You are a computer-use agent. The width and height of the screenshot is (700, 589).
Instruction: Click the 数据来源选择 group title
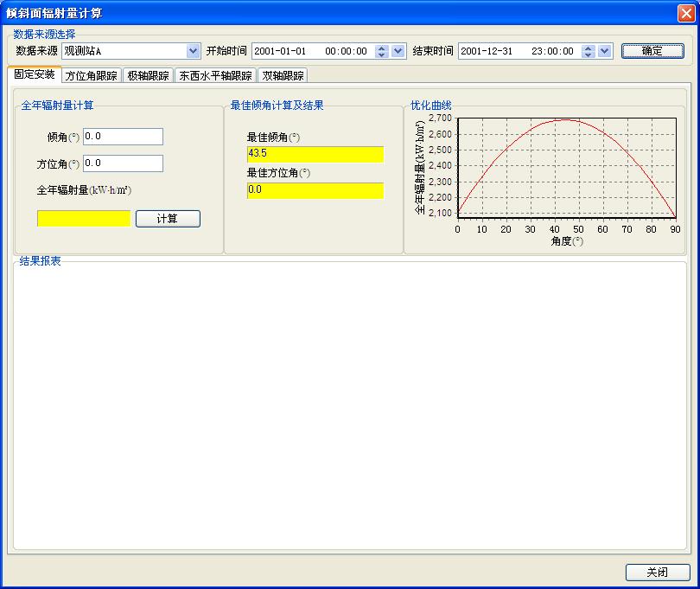44,34
